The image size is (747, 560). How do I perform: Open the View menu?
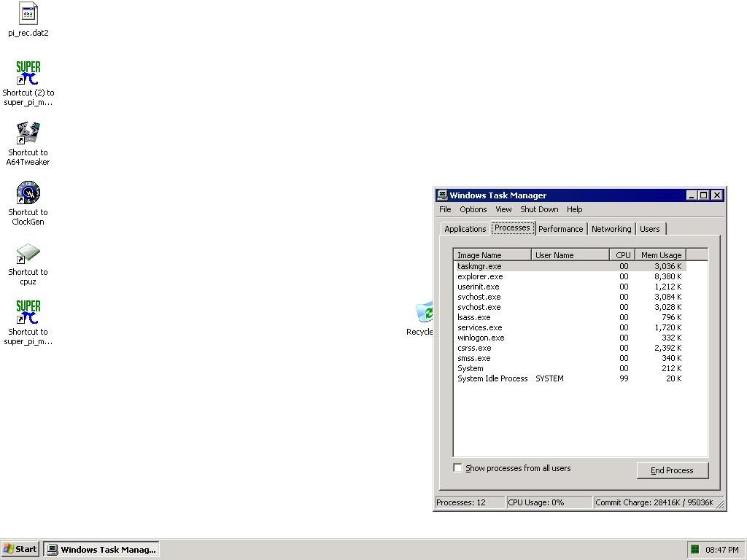[x=503, y=209]
